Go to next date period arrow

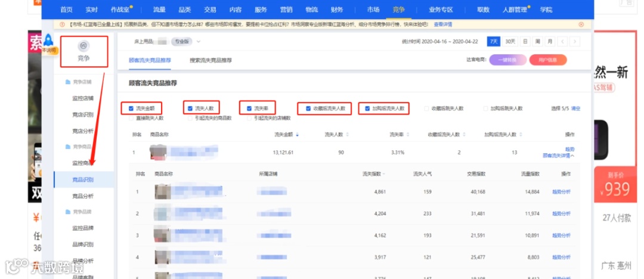pyautogui.click(x=575, y=42)
